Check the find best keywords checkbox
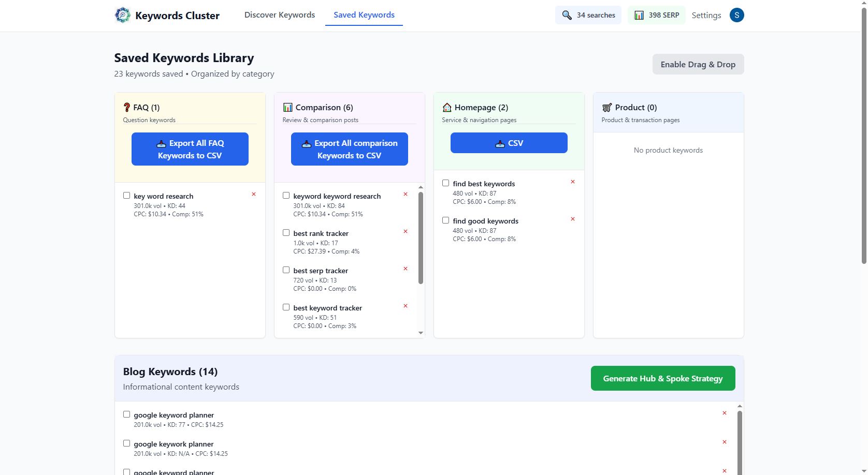Screen dimensions: 868x475 pyautogui.click(x=445, y=183)
